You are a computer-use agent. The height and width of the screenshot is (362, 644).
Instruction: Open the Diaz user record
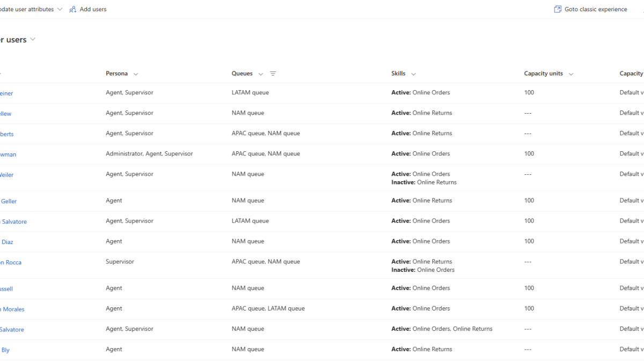pos(7,242)
